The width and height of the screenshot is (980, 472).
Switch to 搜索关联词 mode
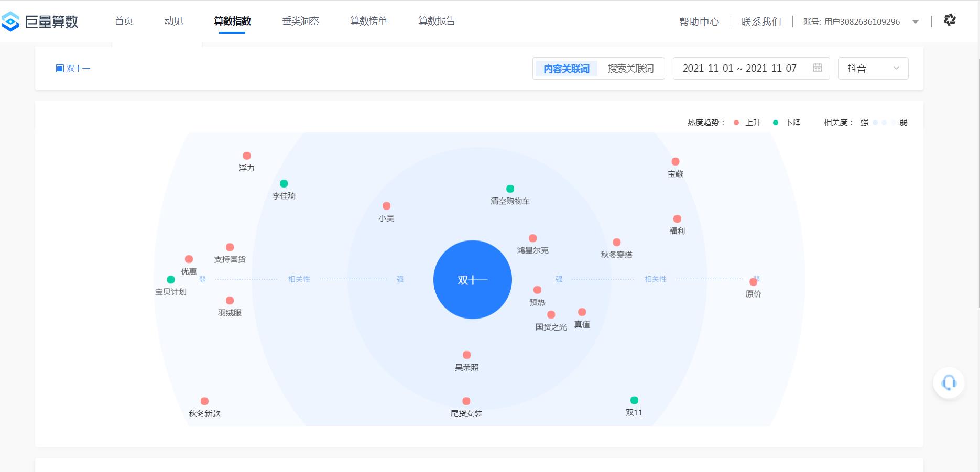pyautogui.click(x=630, y=68)
